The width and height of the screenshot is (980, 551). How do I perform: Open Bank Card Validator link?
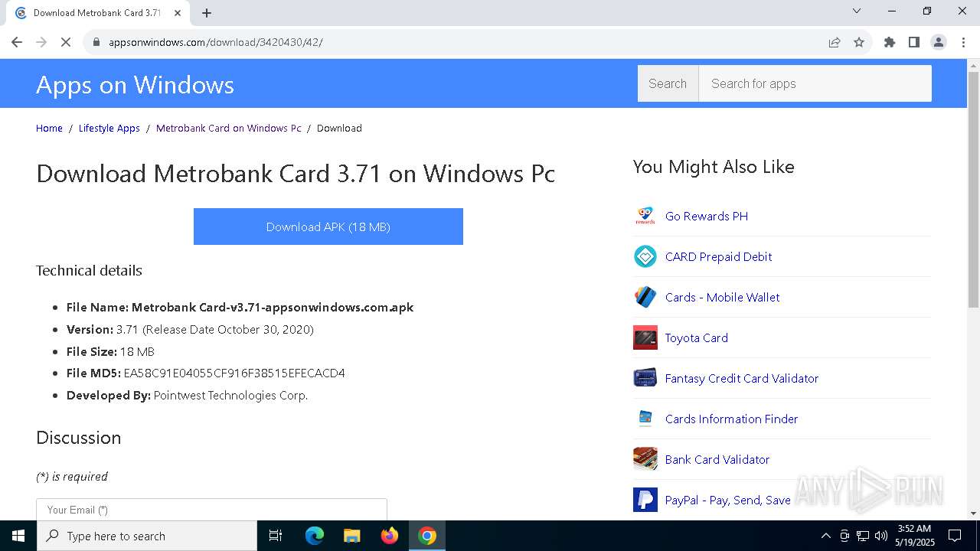point(717,459)
